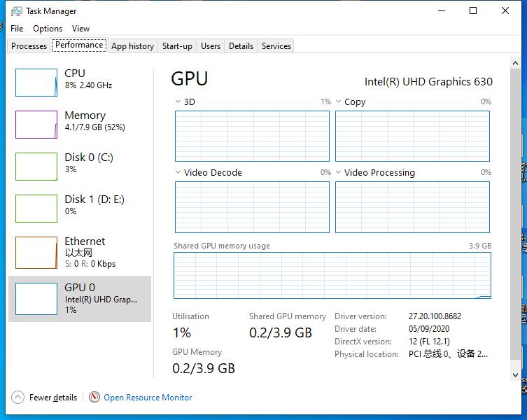Click the Task Manager title bar icon
The height and width of the screenshot is (420, 527).
tap(17, 11)
